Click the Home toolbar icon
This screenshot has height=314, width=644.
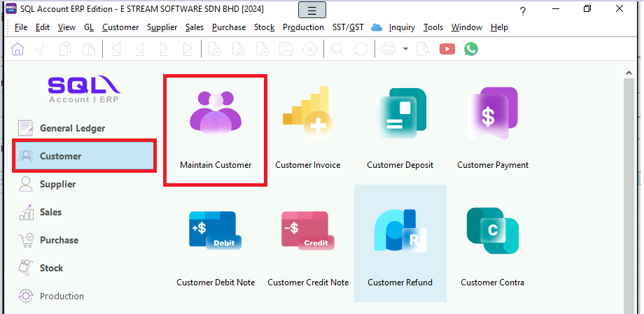click(17, 49)
